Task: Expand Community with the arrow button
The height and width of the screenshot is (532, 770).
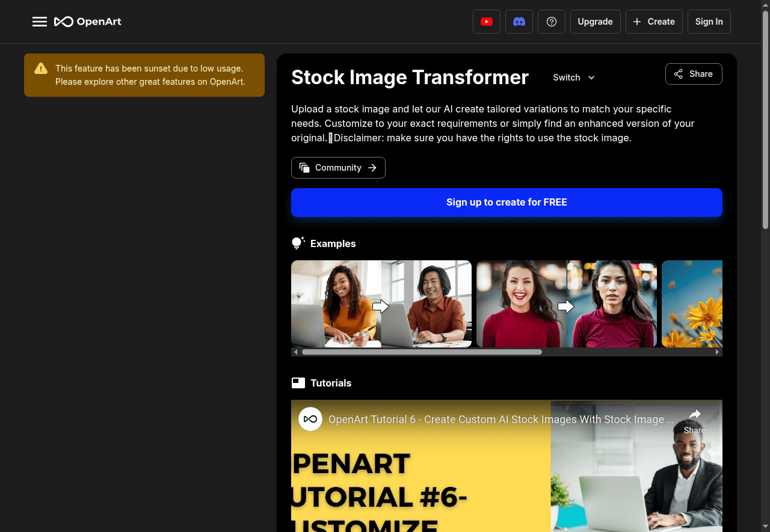Action: (x=374, y=168)
